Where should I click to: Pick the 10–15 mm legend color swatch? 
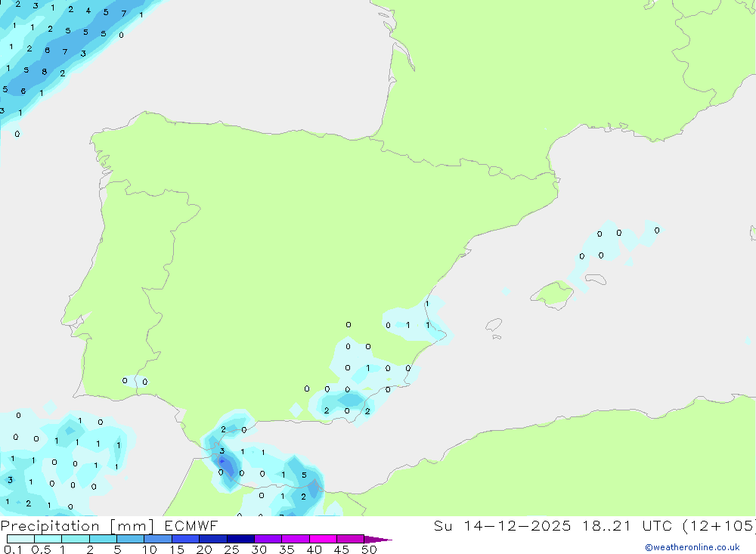pos(158,539)
